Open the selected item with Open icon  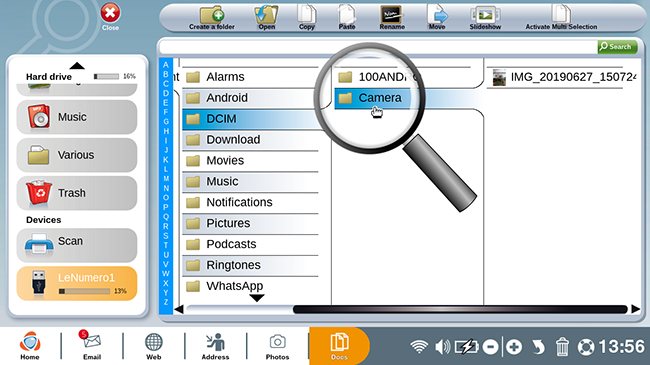coord(266,18)
